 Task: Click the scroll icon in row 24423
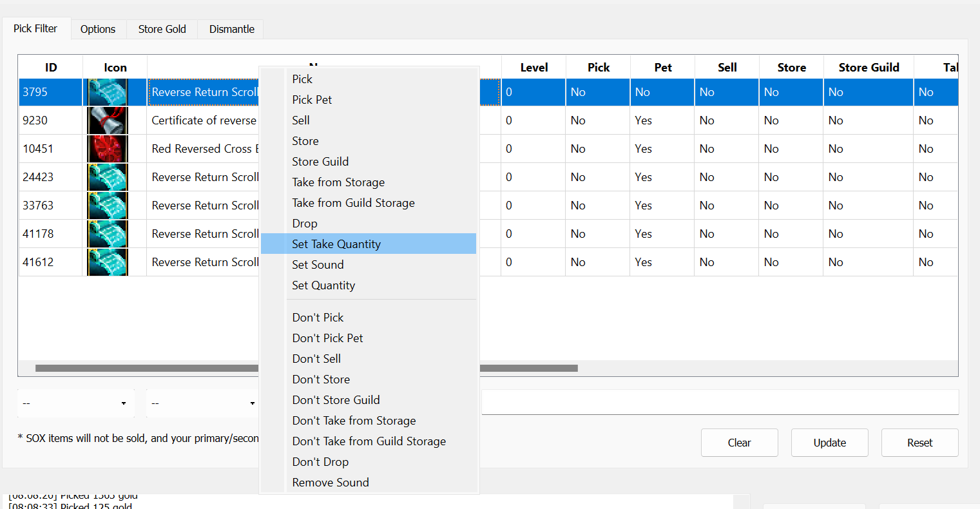[108, 177]
